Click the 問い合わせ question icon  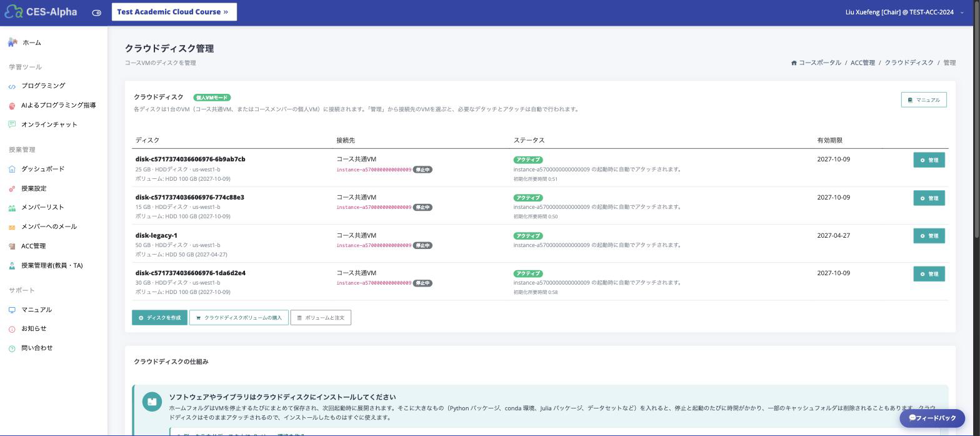tap(12, 348)
